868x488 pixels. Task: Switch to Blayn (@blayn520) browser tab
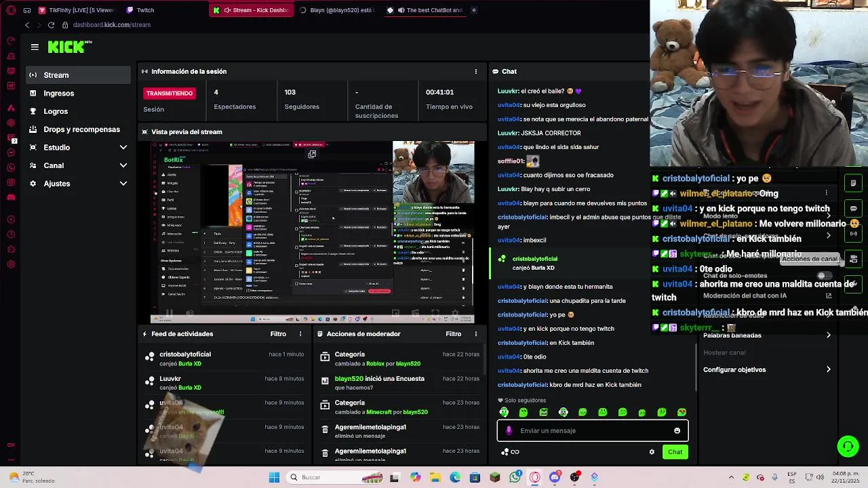pyautogui.click(x=337, y=10)
